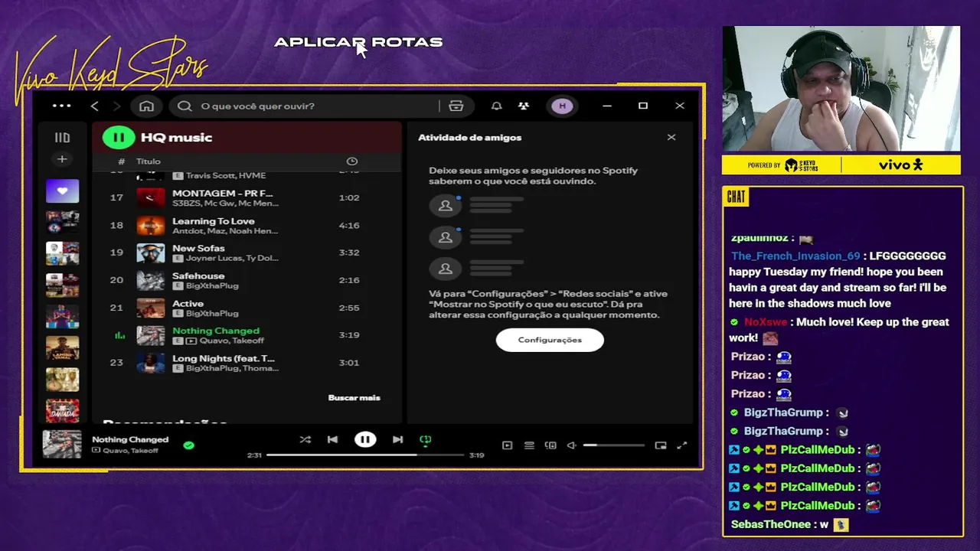Open track 19 New Sofas album art
The image size is (980, 551).
pyautogui.click(x=151, y=253)
